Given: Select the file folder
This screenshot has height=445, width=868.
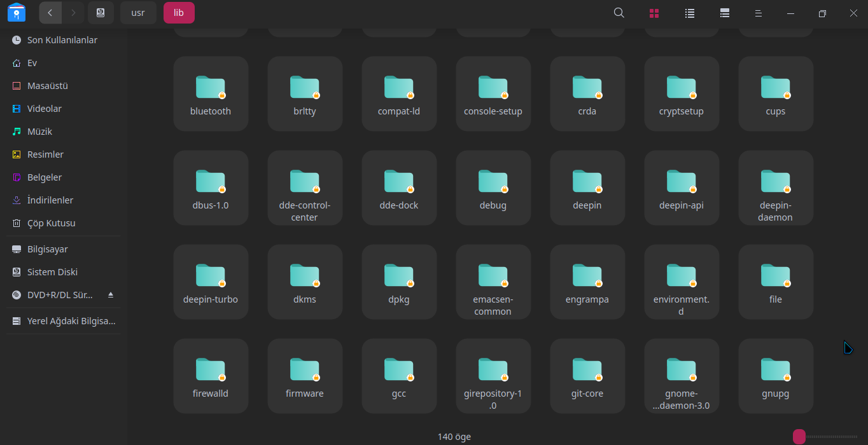Looking at the screenshot, I should tap(776, 282).
